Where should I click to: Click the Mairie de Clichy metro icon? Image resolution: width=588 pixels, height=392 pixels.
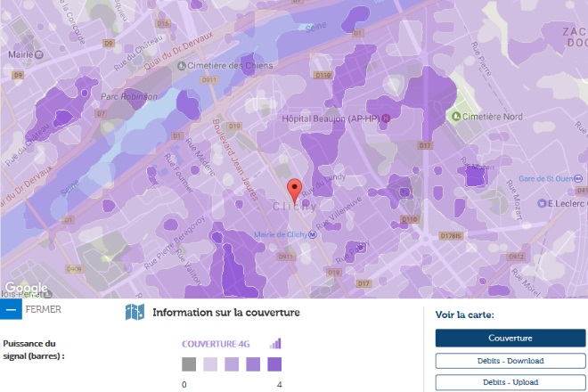click(x=313, y=235)
